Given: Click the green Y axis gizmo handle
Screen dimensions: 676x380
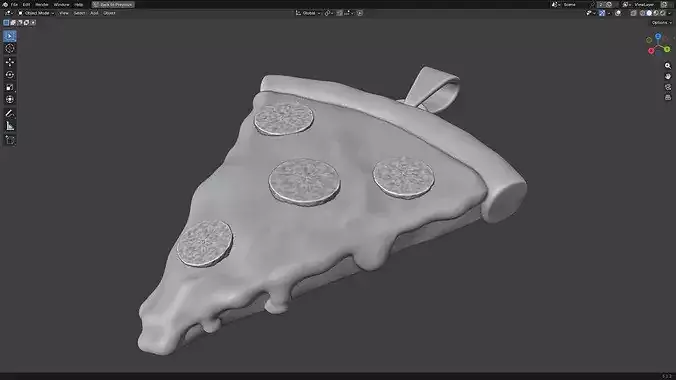Looking at the screenshot, I should 667,49.
